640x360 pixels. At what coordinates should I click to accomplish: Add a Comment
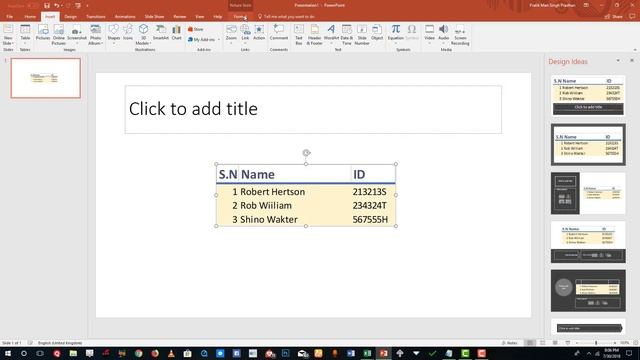point(279,33)
